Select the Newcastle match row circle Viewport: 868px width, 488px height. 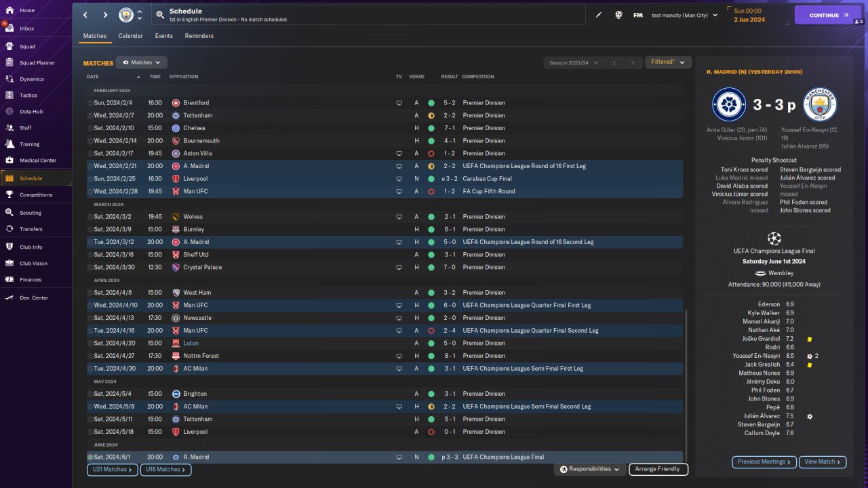tap(91, 318)
